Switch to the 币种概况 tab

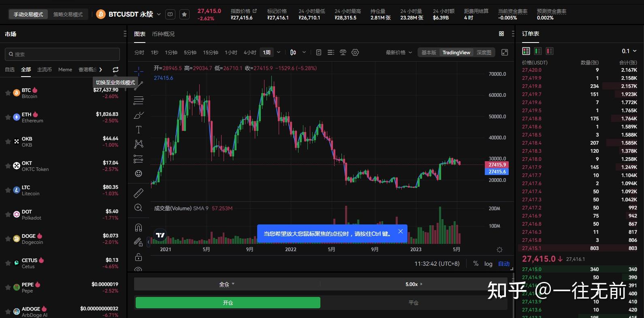pos(163,34)
